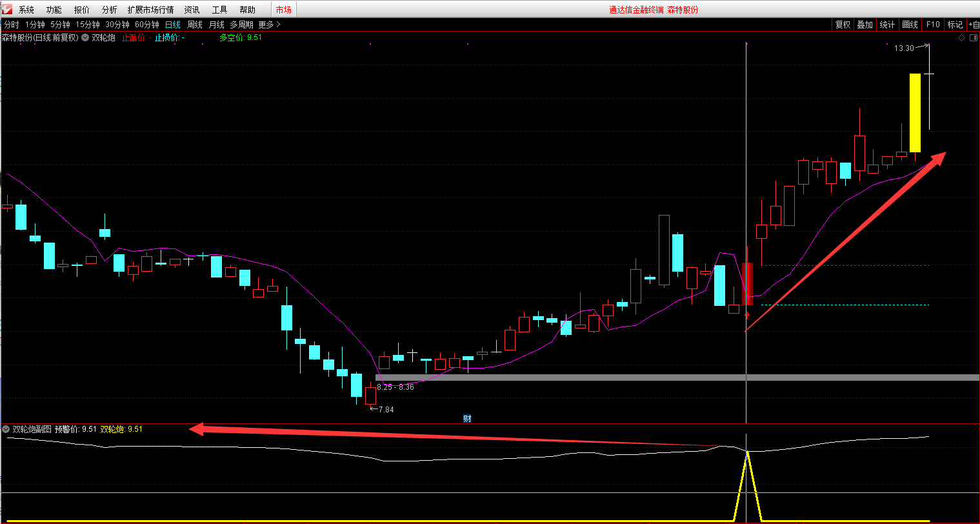Click the 复权 button
Viewport: 980px width, 524px height.
pos(843,25)
